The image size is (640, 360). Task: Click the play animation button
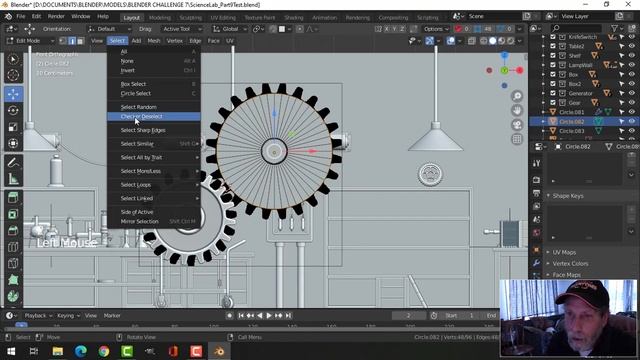click(x=269, y=316)
